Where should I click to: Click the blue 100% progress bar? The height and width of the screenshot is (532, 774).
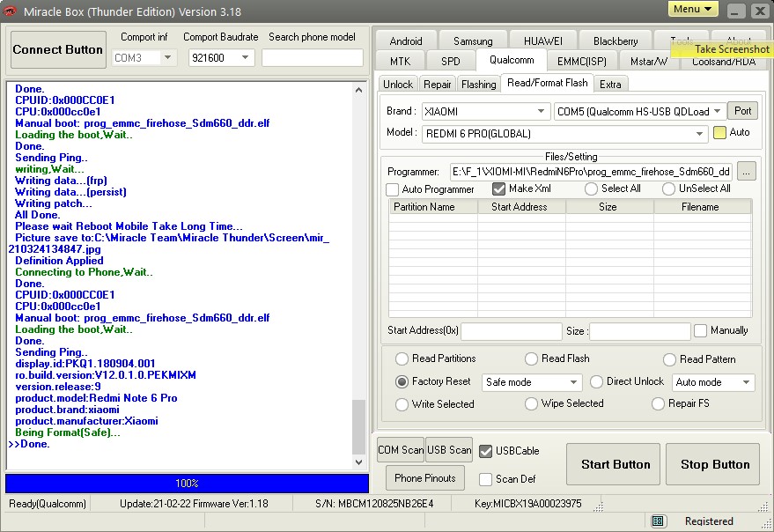pos(187,484)
